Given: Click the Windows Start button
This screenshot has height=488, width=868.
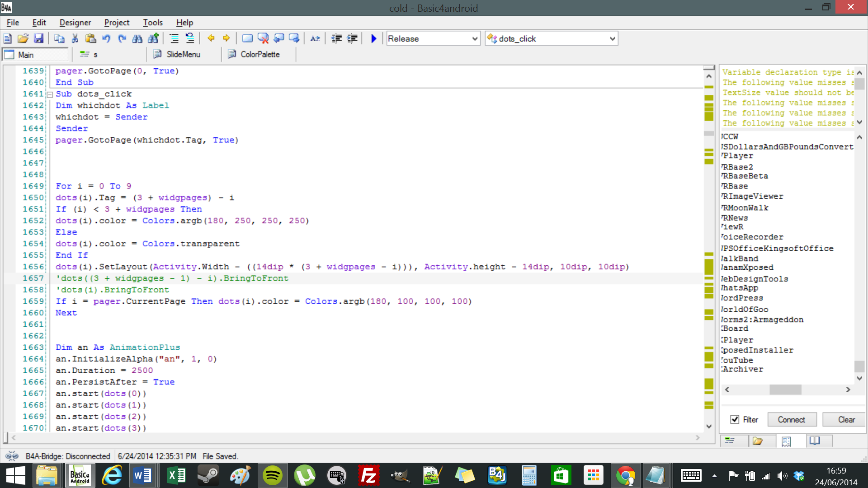Looking at the screenshot, I should click(16, 475).
